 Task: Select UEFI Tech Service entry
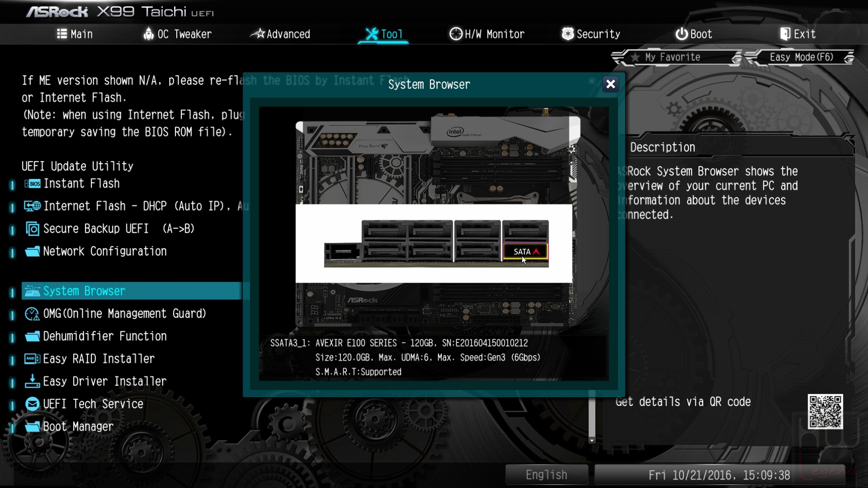93,404
